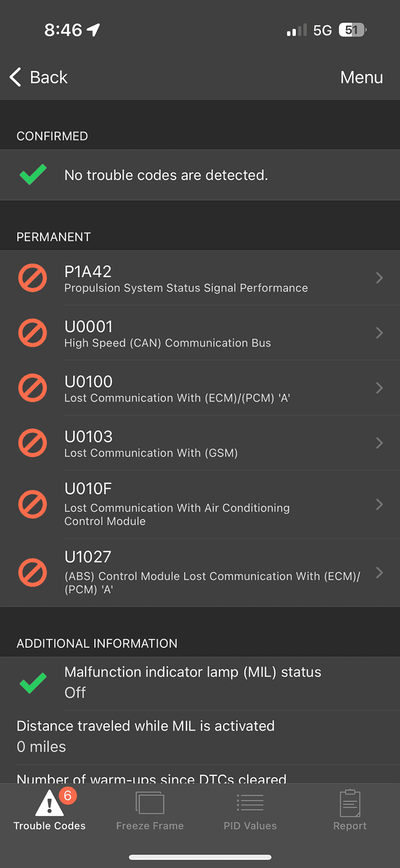Open the U0001 High Speed CAN code

(x=167, y=333)
